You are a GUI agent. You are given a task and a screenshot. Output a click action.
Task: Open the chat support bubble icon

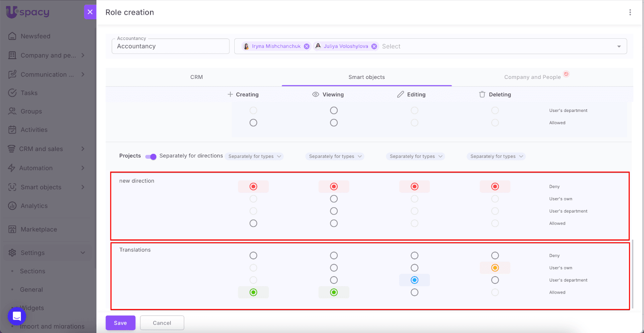(x=17, y=316)
